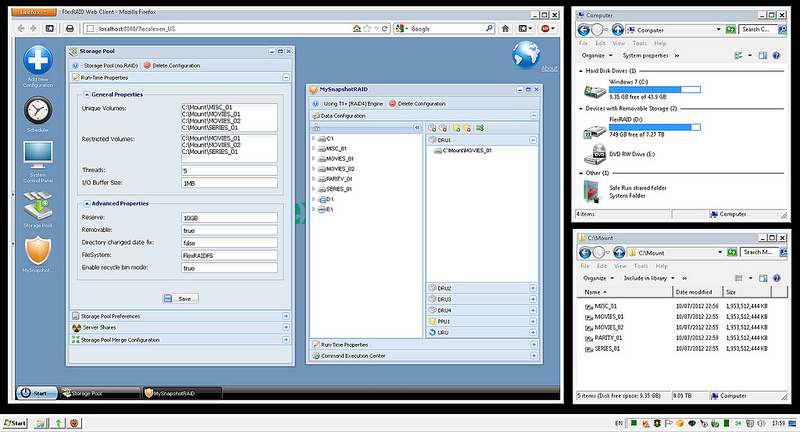Click the Up arrow button in Computer window

[x=617, y=30]
